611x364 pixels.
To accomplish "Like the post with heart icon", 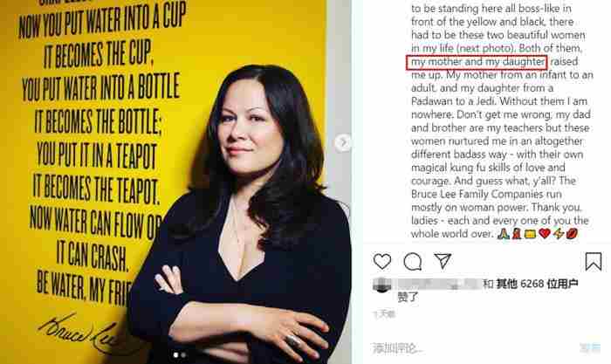I will tap(382, 261).
